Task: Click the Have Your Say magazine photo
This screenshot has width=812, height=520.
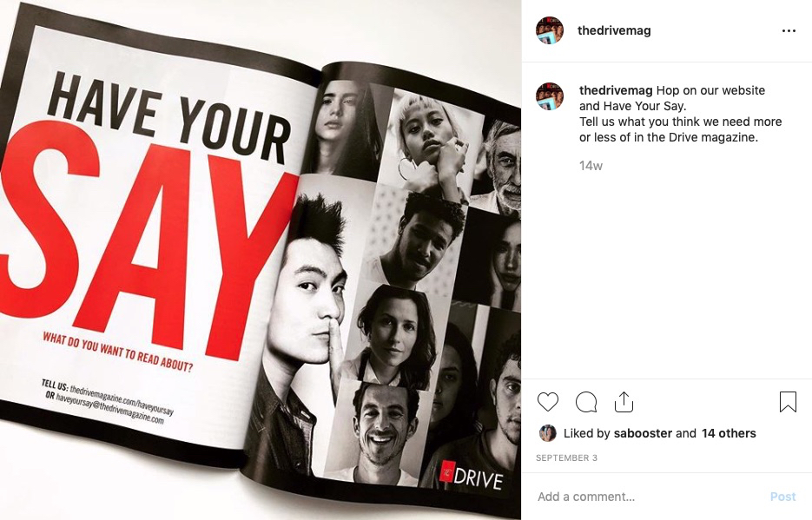Action: [x=261, y=260]
